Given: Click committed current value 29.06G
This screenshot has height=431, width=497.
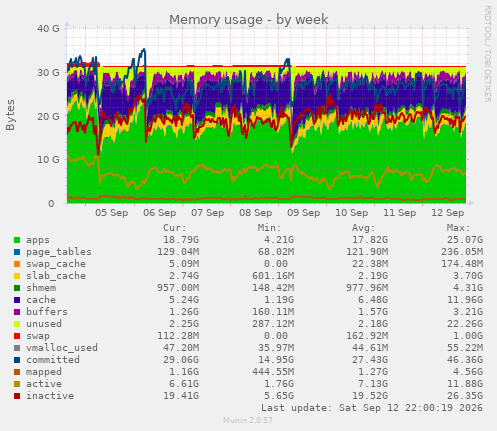Looking at the screenshot, I should coord(181,360).
